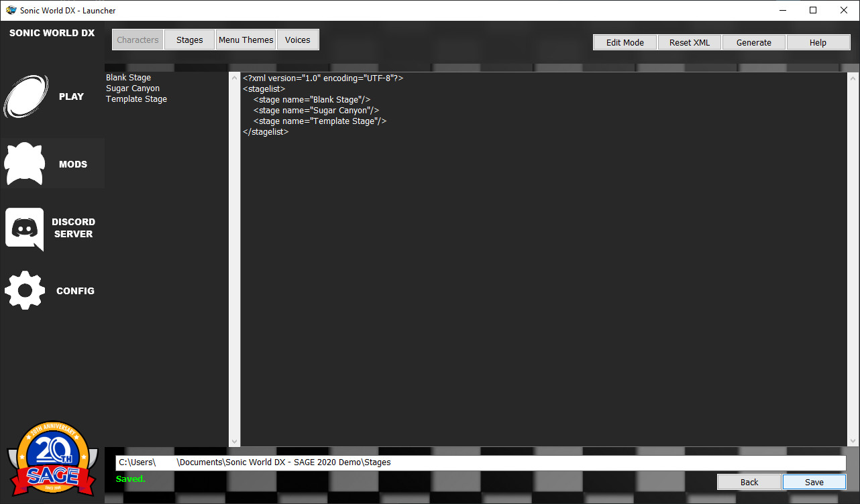860x504 pixels.
Task: Generate the stage list
Action: [x=753, y=42]
